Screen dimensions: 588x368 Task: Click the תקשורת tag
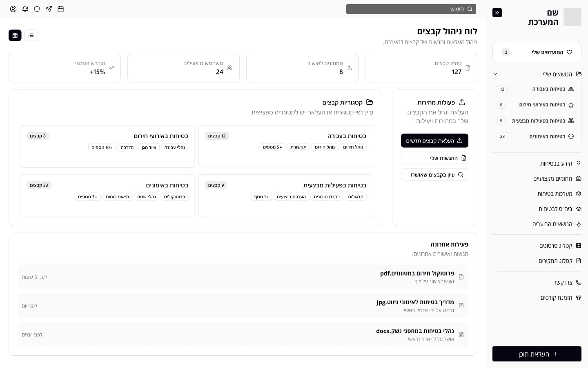pyautogui.click(x=298, y=147)
